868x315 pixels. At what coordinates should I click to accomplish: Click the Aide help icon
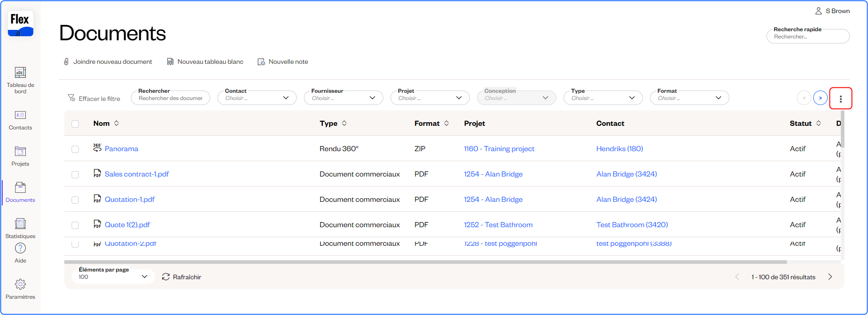[20, 248]
